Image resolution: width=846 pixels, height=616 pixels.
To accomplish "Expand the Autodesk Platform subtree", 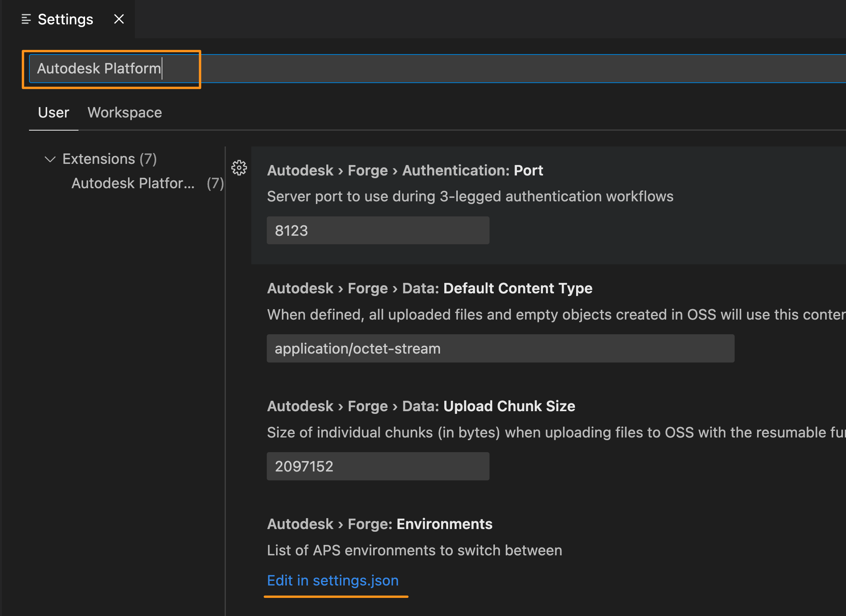I will (131, 183).
